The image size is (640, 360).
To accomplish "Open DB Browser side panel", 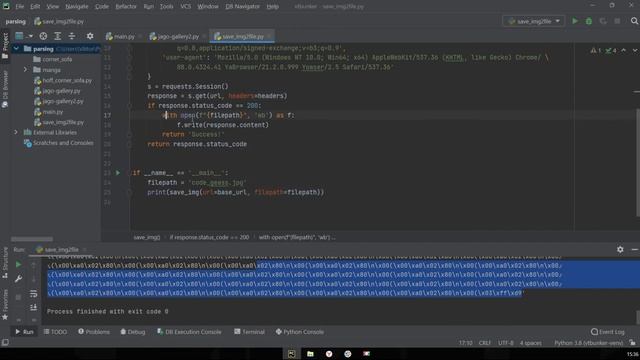I will 5,89.
